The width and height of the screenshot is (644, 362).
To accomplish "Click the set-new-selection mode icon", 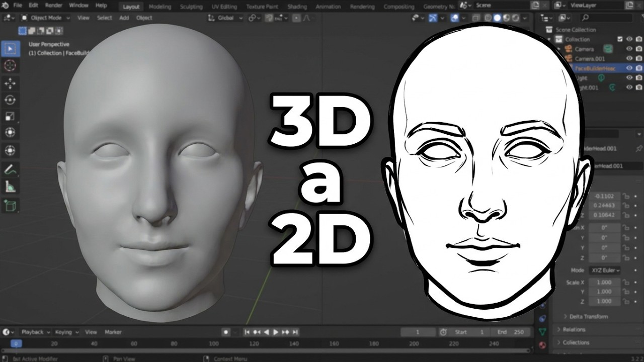I will tap(23, 31).
